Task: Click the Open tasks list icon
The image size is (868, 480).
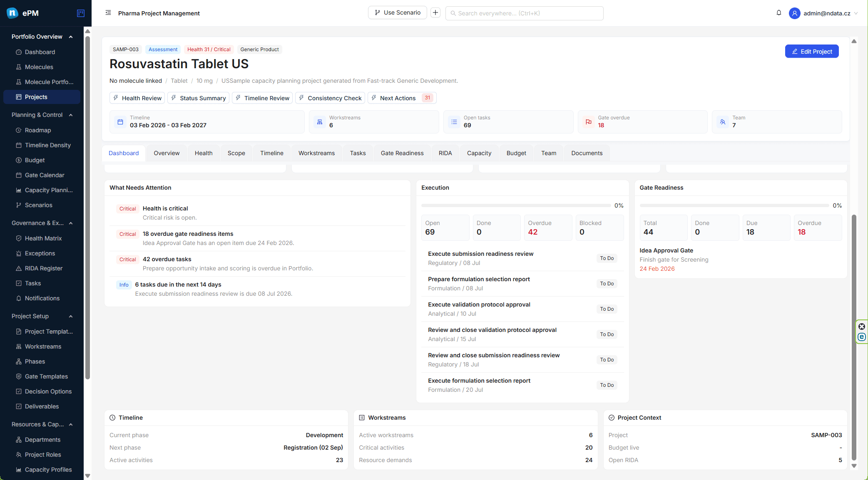Action: [x=454, y=122]
